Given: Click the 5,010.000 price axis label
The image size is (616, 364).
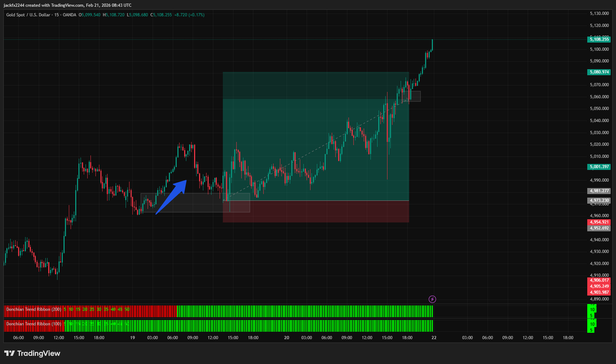Looking at the screenshot, I should [x=599, y=156].
